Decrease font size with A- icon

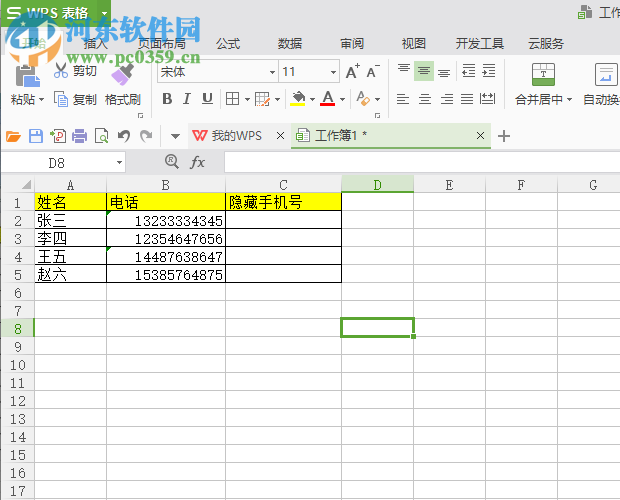pos(373,72)
